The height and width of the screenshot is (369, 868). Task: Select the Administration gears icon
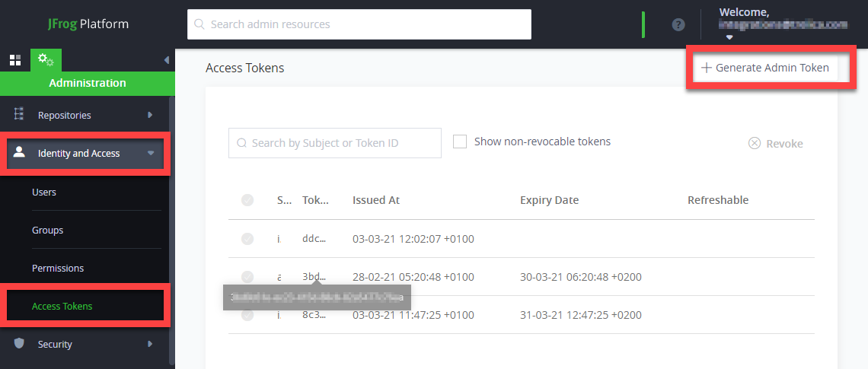click(x=46, y=60)
